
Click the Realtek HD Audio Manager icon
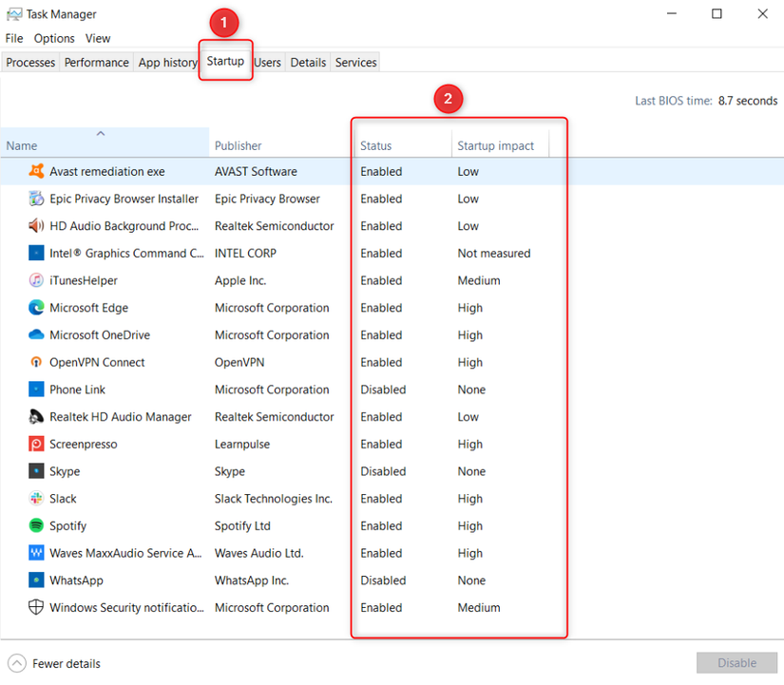[x=36, y=416]
